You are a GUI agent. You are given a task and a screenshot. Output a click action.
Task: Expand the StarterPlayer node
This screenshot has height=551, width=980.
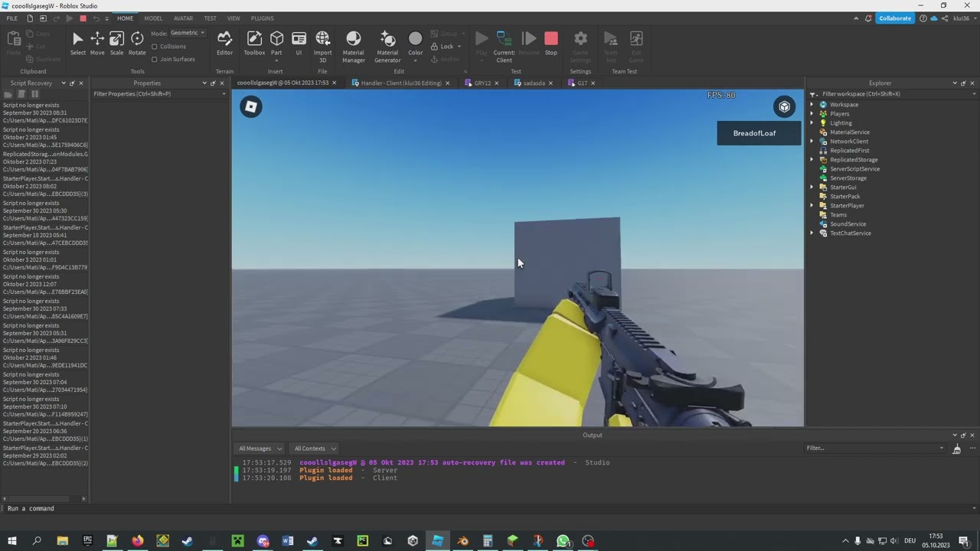tap(812, 206)
